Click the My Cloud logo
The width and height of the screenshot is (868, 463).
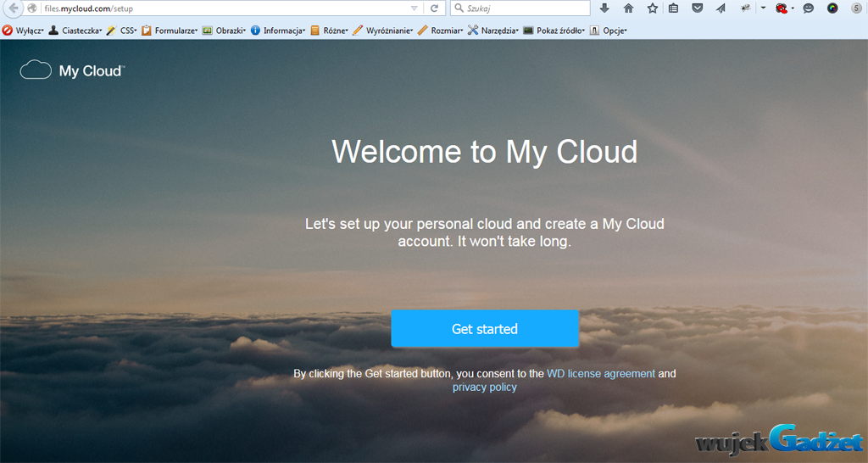pos(72,70)
